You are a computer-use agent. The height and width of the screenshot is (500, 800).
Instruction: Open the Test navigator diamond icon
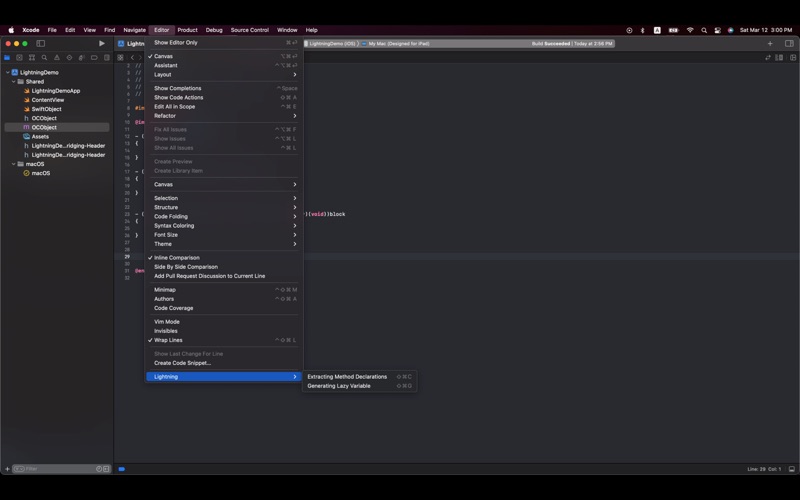[x=69, y=58]
